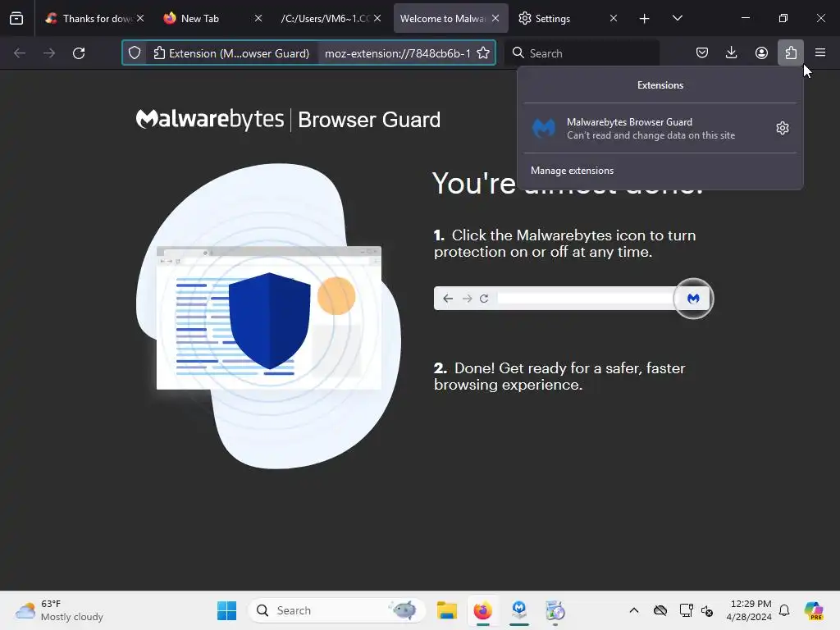The image size is (840, 630).
Task: Expand the list all tabs dropdown
Action: [677, 18]
